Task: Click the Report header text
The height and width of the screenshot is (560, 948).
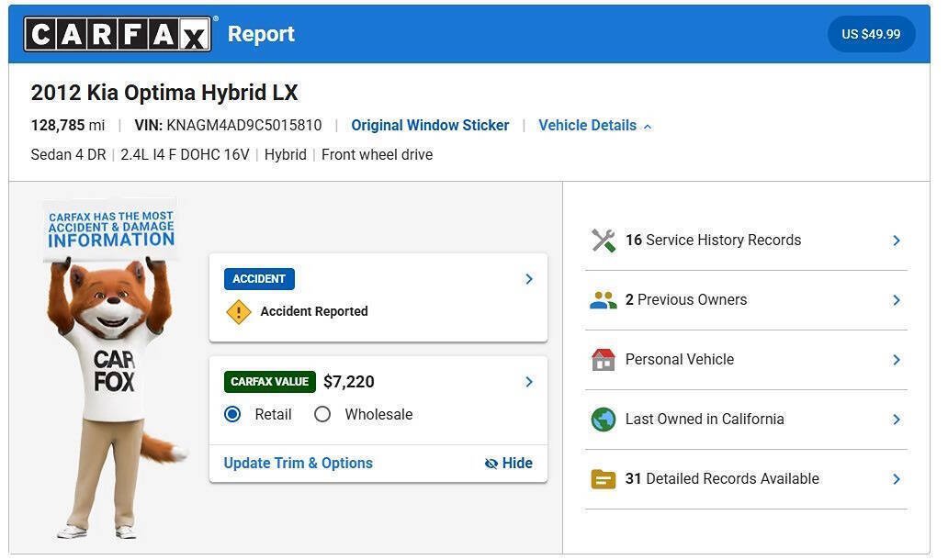Action: (x=261, y=35)
